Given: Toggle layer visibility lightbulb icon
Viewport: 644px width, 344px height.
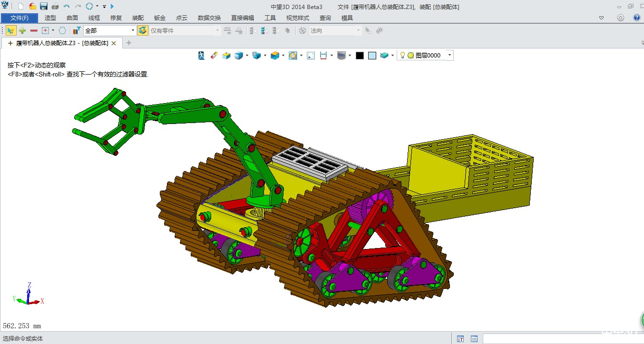Looking at the screenshot, I should (402, 56).
